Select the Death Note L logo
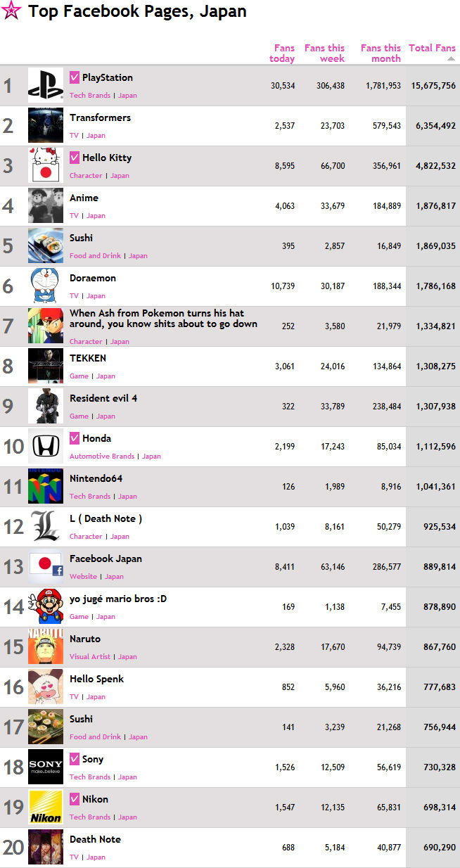 [46, 527]
